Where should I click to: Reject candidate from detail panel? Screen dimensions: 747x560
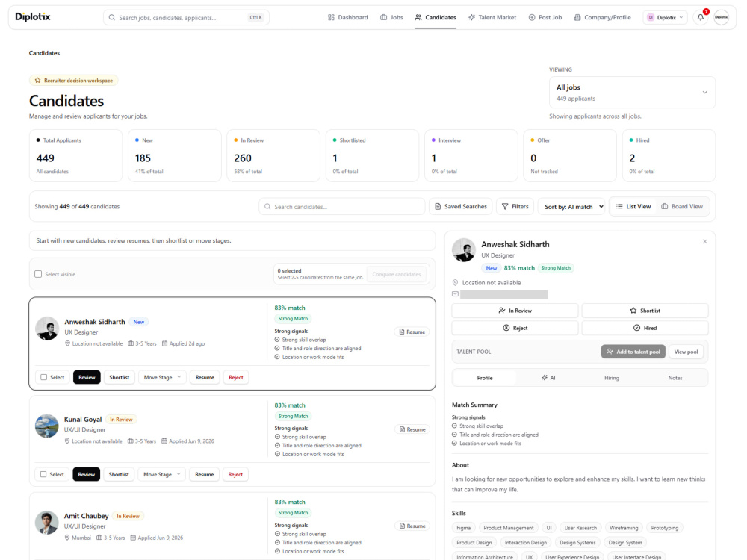515,328
